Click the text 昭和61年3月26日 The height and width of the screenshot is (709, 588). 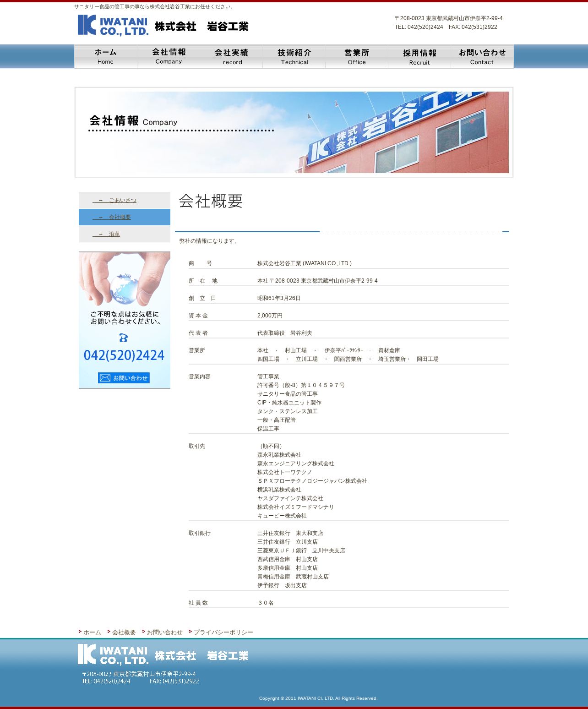279,298
